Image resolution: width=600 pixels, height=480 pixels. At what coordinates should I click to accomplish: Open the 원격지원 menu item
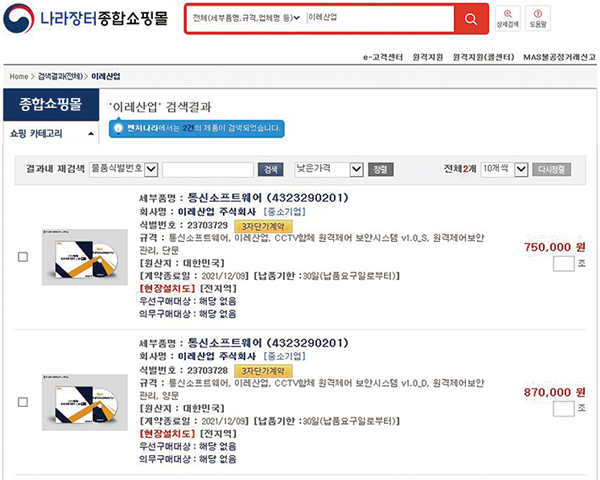[427, 57]
